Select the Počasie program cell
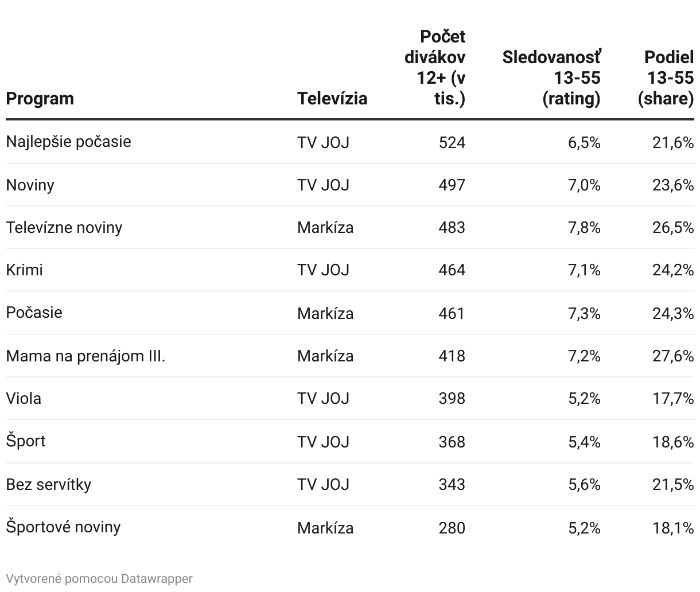Image resolution: width=700 pixels, height=592 pixels. click(x=34, y=313)
